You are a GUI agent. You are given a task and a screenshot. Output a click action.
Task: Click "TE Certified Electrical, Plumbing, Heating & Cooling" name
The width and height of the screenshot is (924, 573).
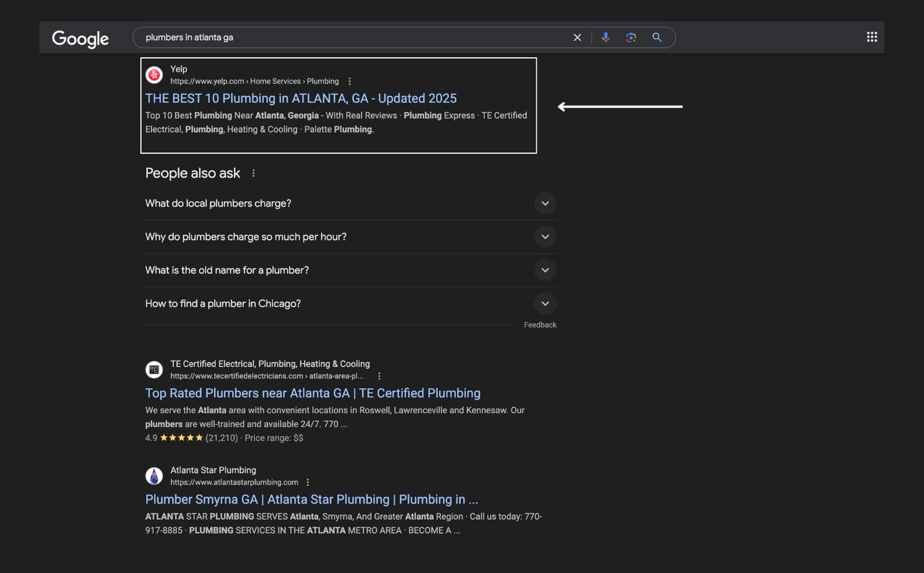click(270, 364)
